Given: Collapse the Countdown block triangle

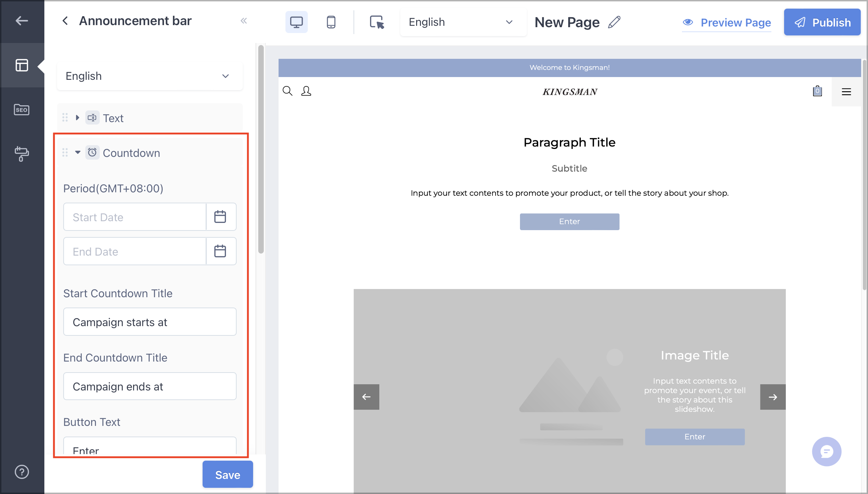Looking at the screenshot, I should pyautogui.click(x=78, y=152).
